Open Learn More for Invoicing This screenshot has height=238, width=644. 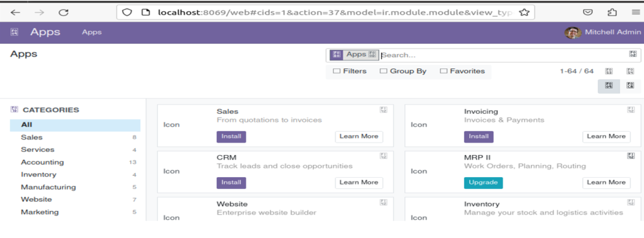606,137
